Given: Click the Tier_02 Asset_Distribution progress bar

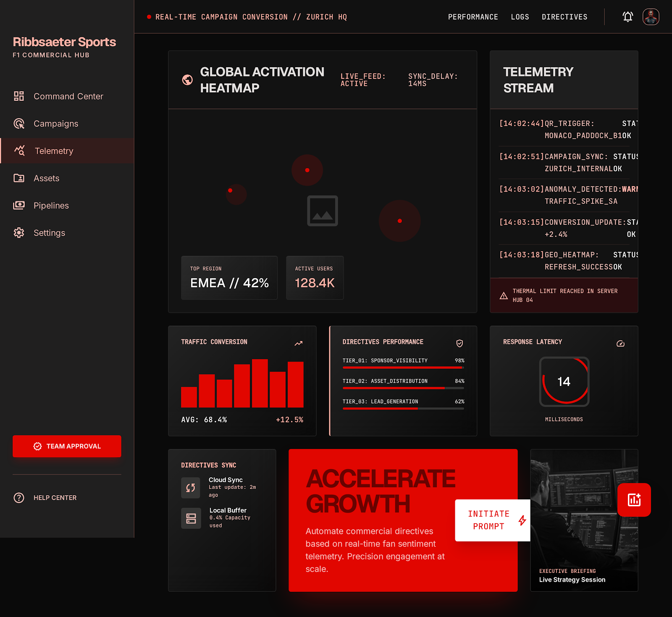Looking at the screenshot, I should pos(403,388).
